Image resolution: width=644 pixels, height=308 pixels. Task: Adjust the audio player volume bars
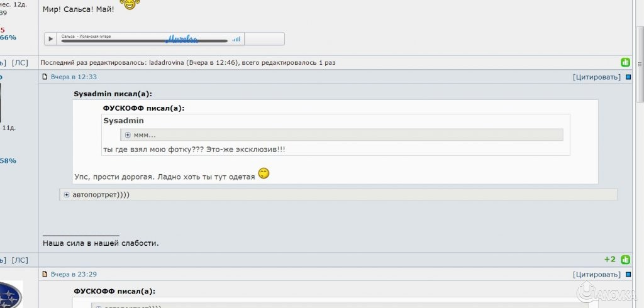[x=236, y=39]
